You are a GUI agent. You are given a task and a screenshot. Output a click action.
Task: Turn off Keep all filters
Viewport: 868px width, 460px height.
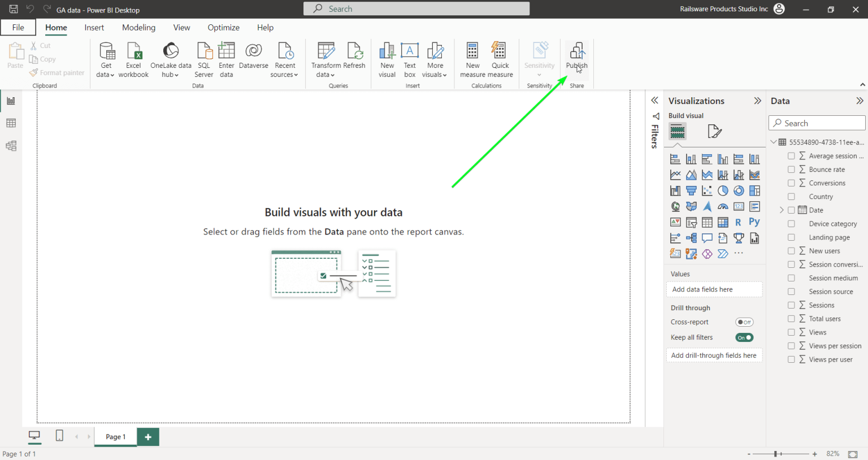click(744, 337)
